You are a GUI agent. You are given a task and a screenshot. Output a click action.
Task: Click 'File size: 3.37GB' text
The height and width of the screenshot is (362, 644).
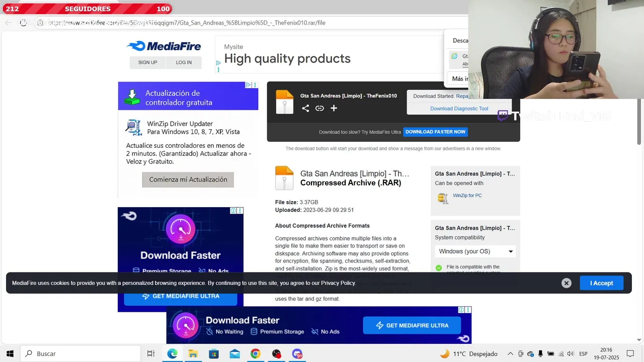coord(296,202)
